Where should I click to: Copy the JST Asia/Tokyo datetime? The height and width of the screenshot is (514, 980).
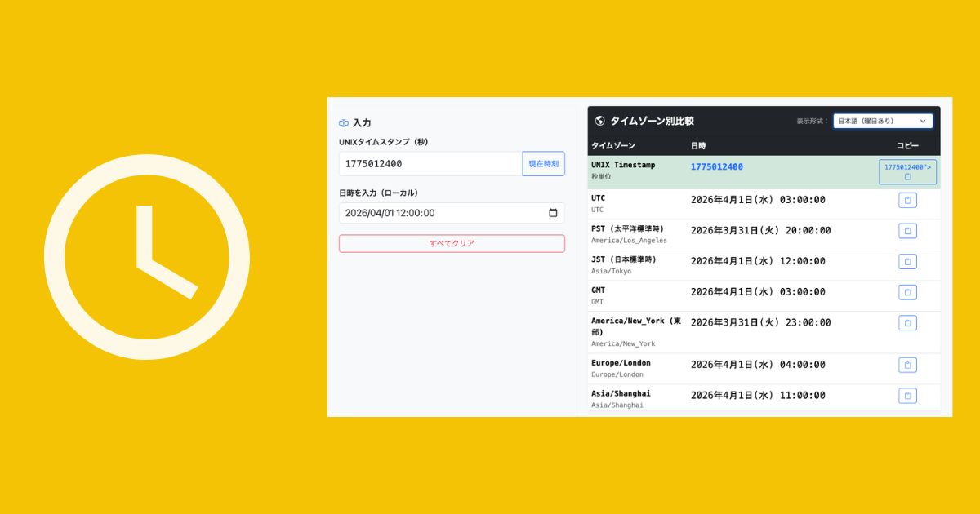pos(907,262)
